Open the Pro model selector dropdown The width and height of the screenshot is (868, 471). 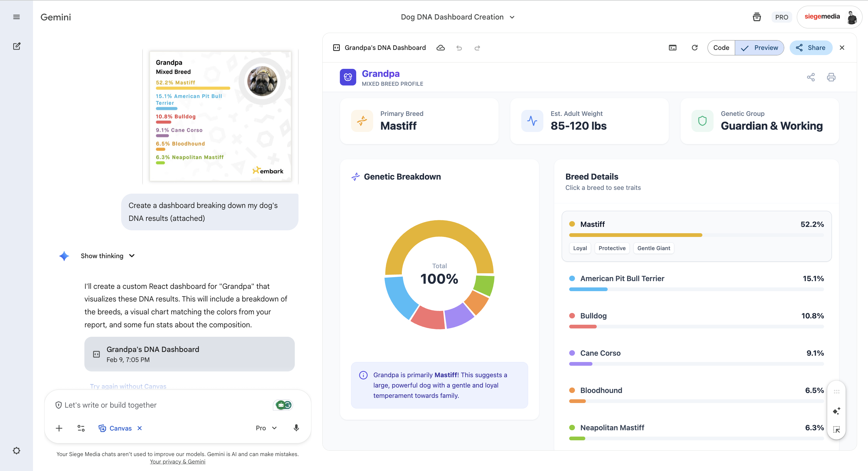(266, 428)
